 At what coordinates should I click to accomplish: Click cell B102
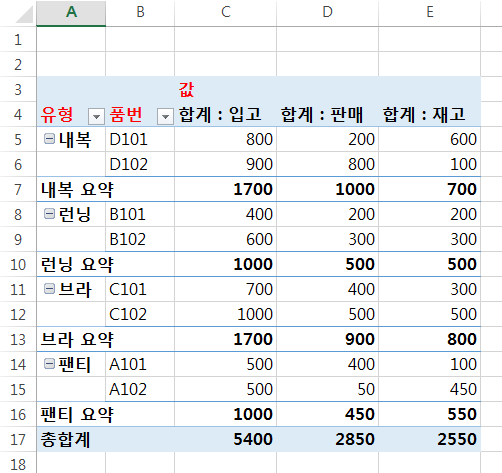[x=128, y=239]
